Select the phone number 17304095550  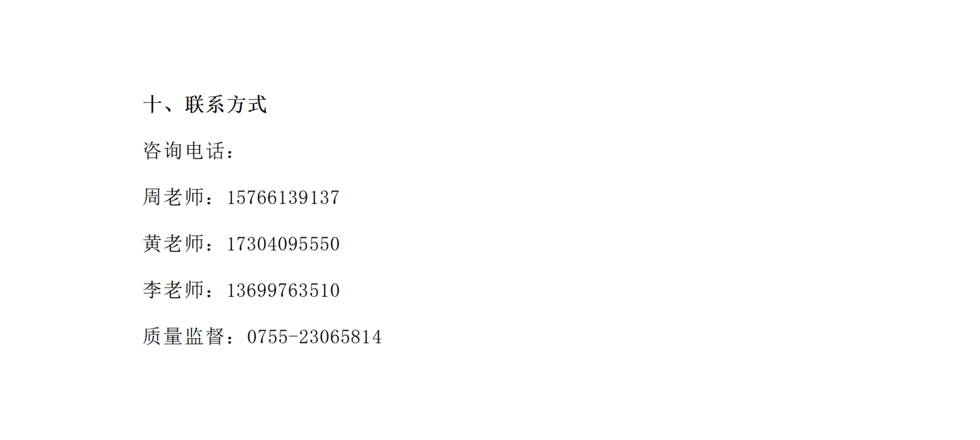click(x=283, y=245)
